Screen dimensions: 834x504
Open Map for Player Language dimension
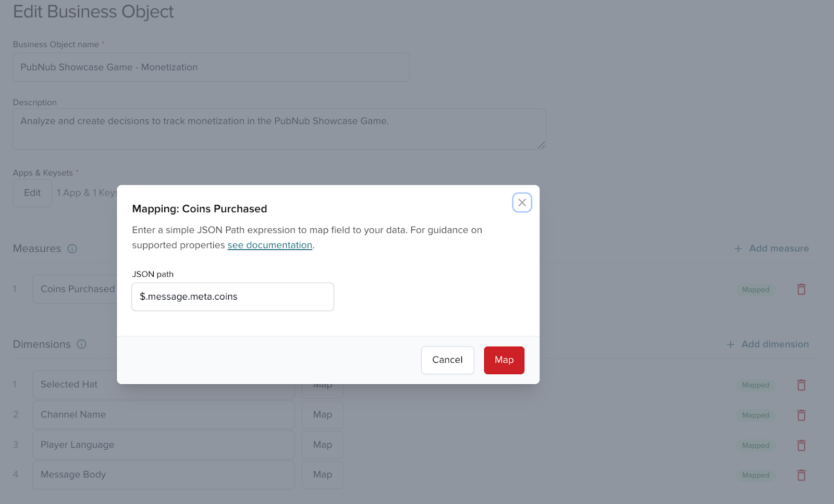pos(322,445)
